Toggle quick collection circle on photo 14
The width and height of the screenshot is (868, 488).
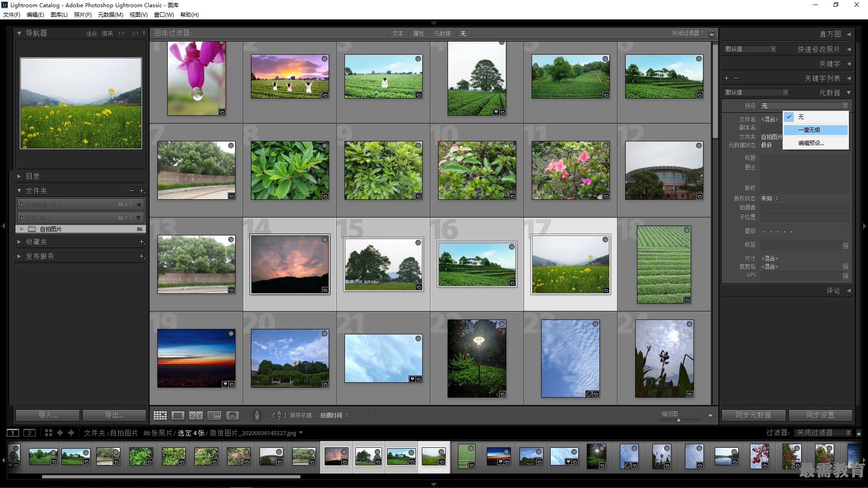(x=325, y=239)
